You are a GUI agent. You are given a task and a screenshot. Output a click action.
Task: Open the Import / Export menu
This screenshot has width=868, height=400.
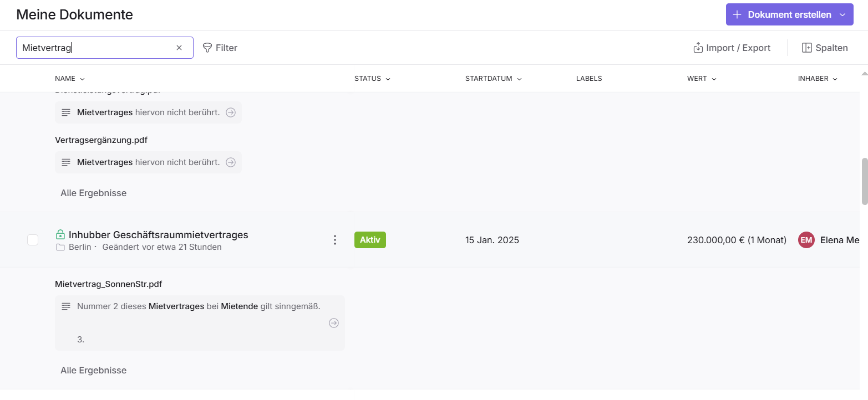[x=732, y=48]
